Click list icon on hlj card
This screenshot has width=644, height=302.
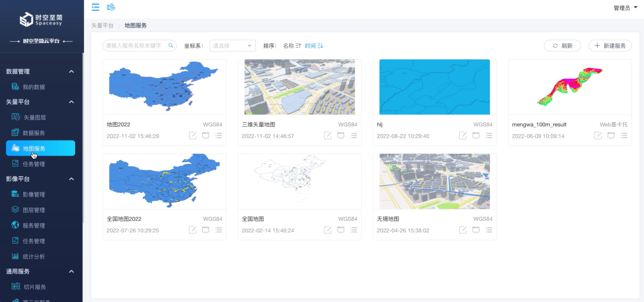[x=489, y=135]
